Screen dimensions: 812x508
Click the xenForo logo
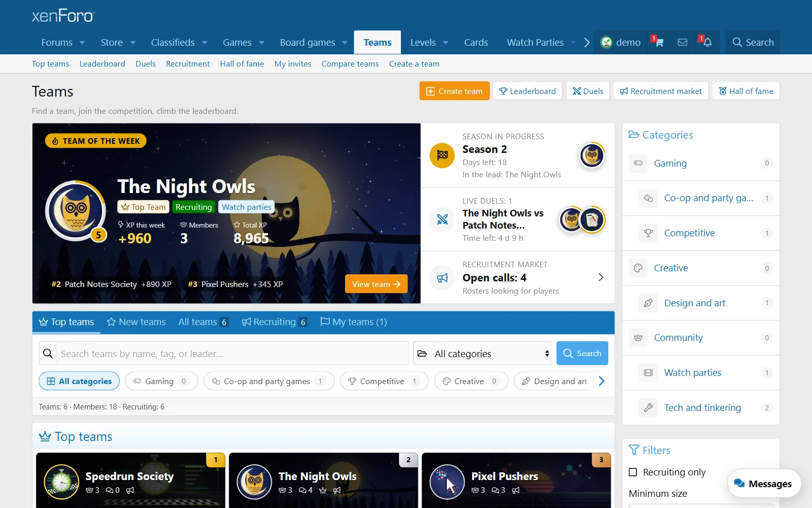(x=63, y=16)
